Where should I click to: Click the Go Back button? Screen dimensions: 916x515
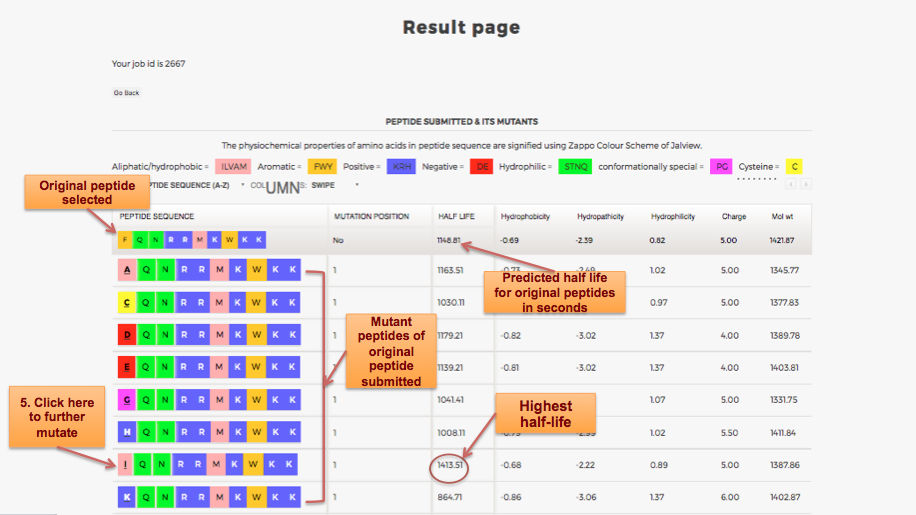tap(126, 93)
